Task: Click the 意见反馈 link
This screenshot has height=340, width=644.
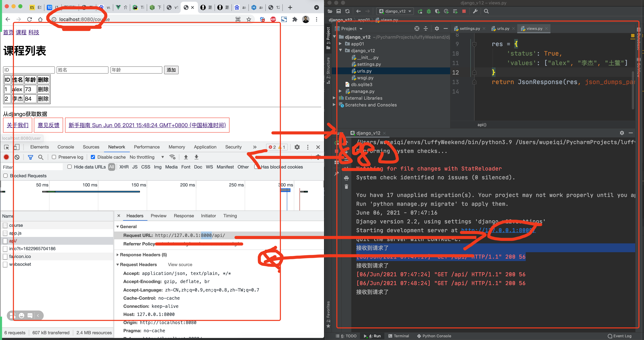Action: coord(48,125)
